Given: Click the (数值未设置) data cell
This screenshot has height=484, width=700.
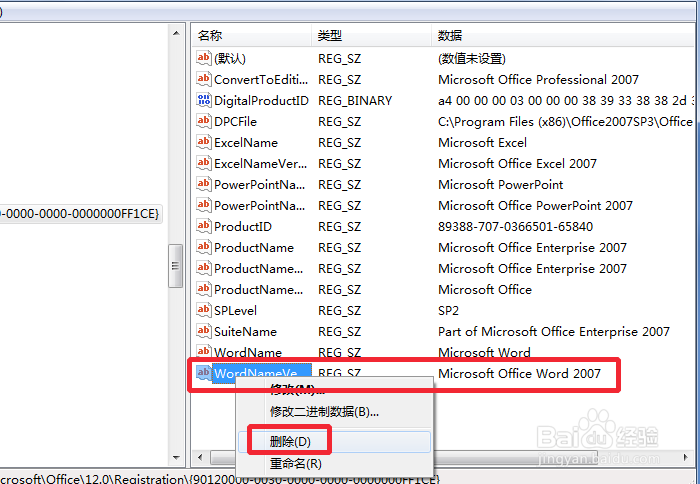Looking at the screenshot, I should click(x=472, y=58).
